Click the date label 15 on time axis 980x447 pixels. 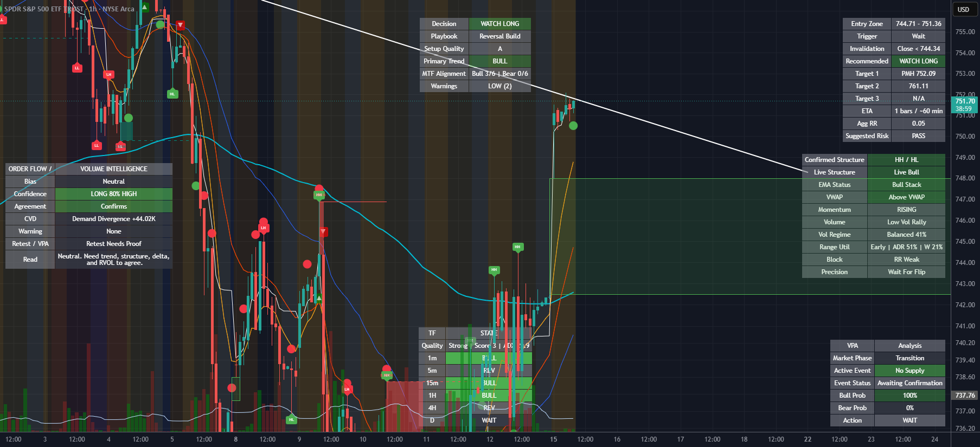pyautogui.click(x=553, y=439)
